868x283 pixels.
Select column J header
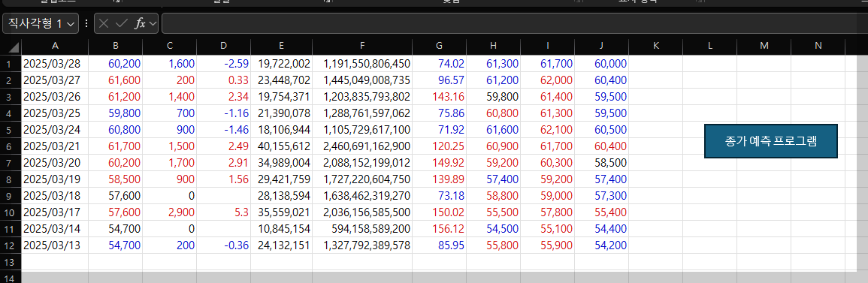(602, 46)
